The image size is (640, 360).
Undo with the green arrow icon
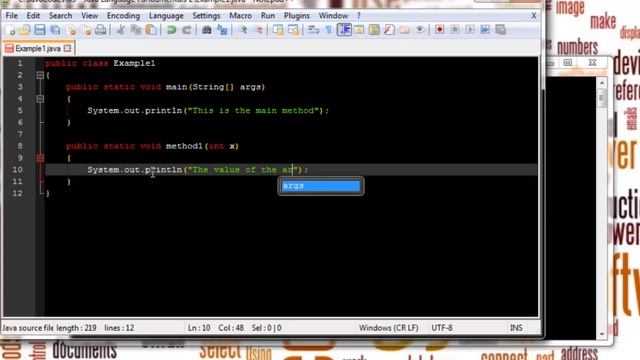171,30
